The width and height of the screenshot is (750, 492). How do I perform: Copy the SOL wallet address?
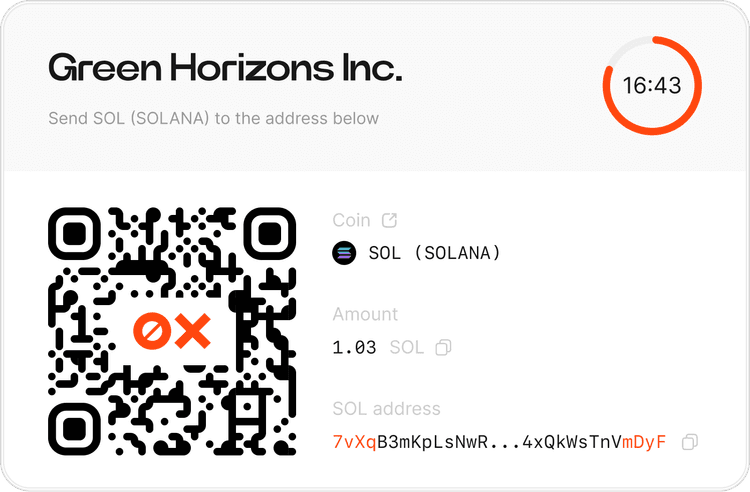tap(689, 442)
